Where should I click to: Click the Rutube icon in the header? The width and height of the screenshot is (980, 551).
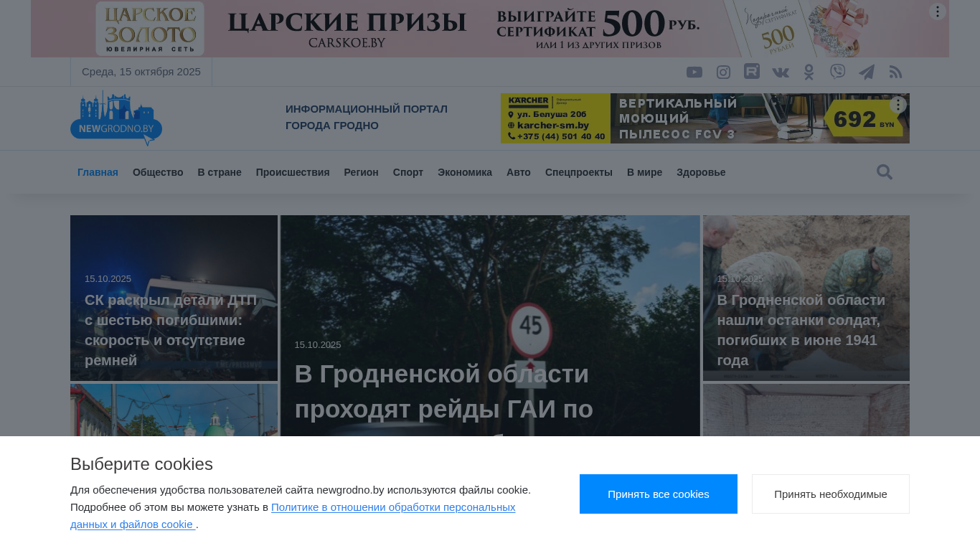(x=752, y=72)
